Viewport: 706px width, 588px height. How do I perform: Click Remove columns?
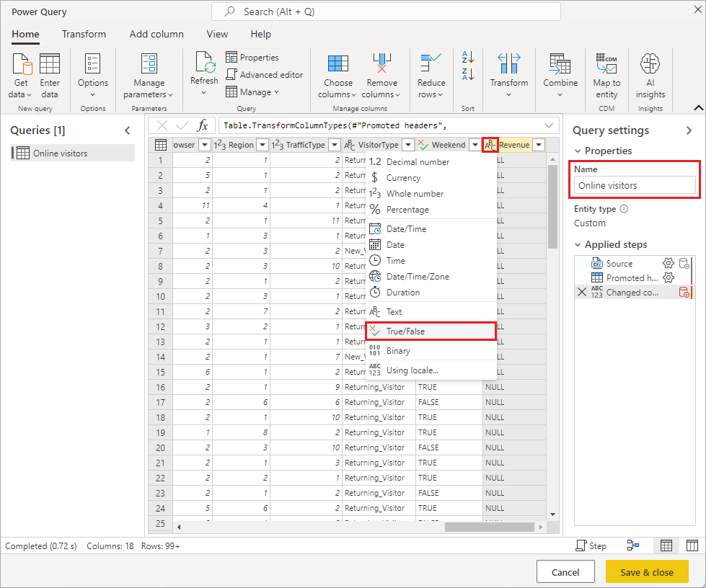click(x=381, y=76)
